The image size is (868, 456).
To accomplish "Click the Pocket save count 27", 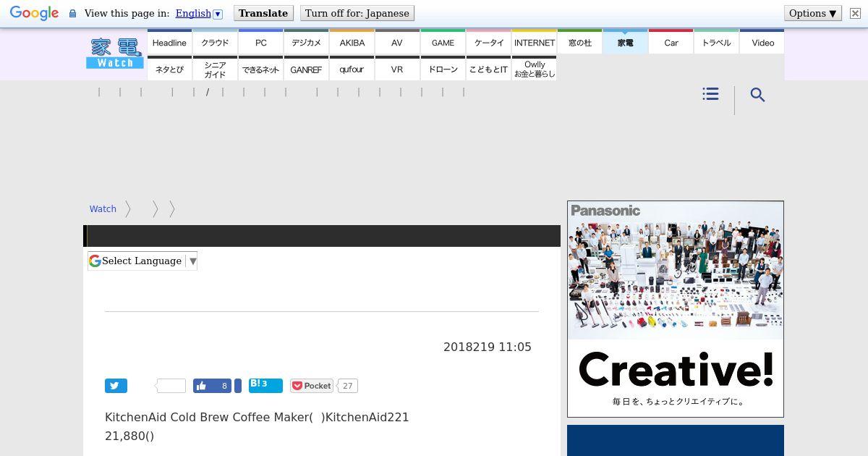I will pos(347,386).
